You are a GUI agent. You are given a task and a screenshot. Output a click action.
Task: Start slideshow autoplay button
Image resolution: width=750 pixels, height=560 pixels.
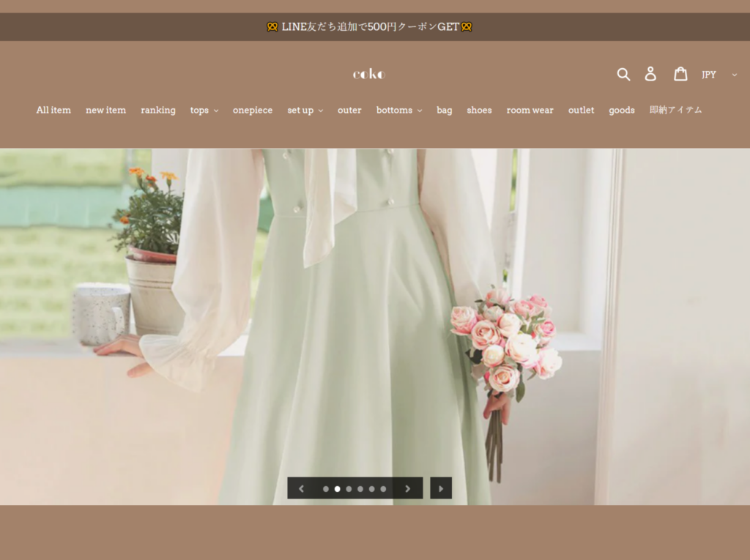441,488
